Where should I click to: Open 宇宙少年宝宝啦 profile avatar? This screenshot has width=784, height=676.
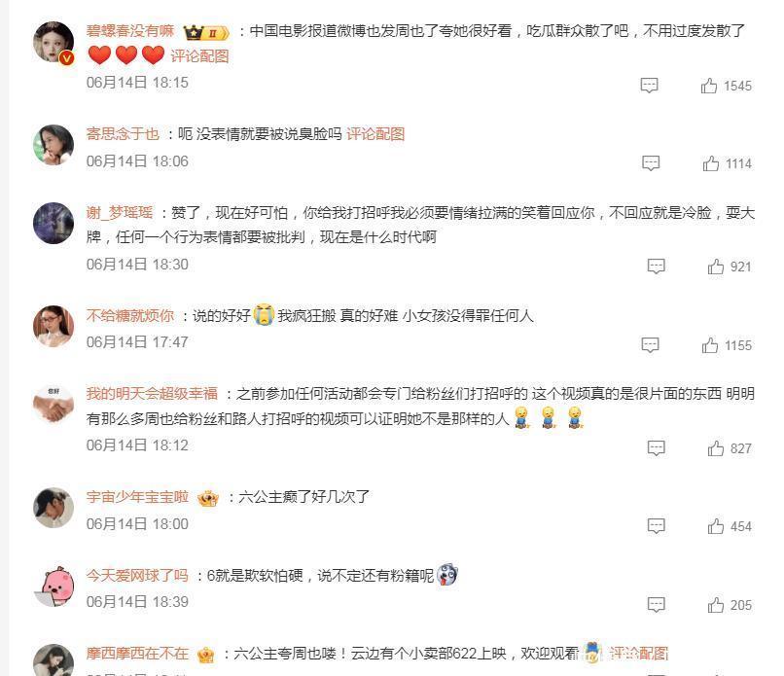pos(53,508)
